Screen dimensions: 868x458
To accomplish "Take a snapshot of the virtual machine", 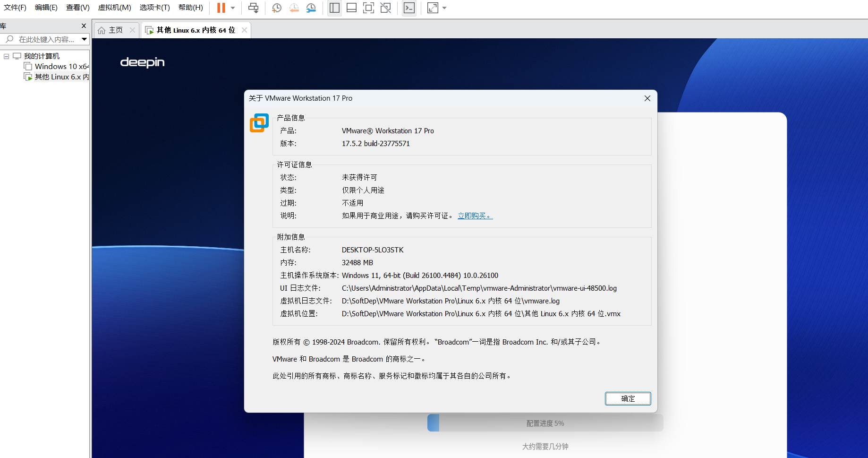I will (277, 8).
